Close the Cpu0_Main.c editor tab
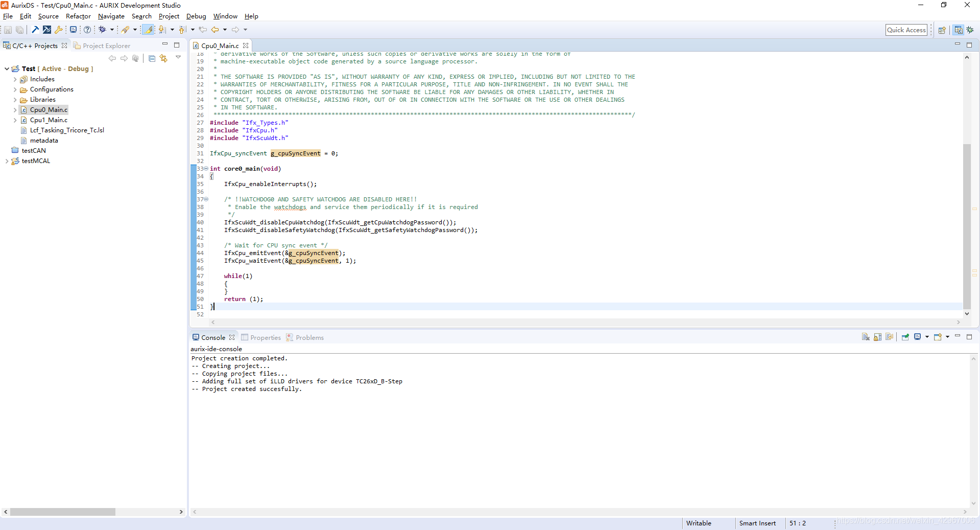Viewport: 980px width, 530px height. pyautogui.click(x=246, y=45)
